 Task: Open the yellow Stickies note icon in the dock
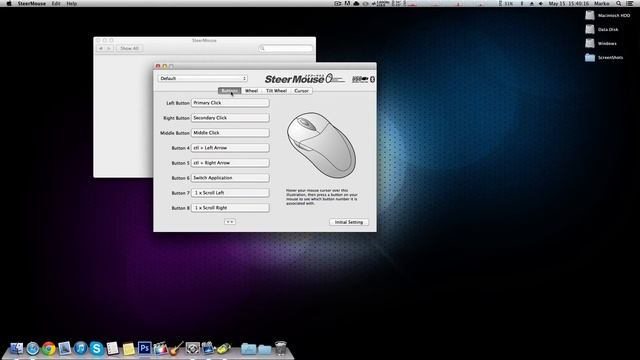pyautogui.click(x=129, y=349)
